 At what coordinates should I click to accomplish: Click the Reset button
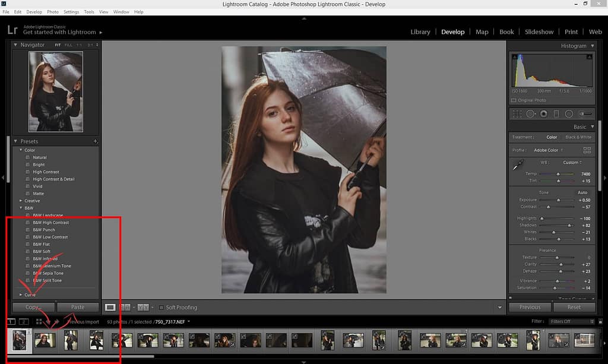click(574, 307)
